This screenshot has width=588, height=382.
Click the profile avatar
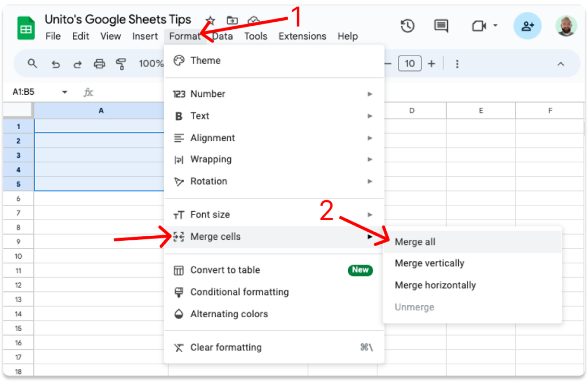point(566,26)
